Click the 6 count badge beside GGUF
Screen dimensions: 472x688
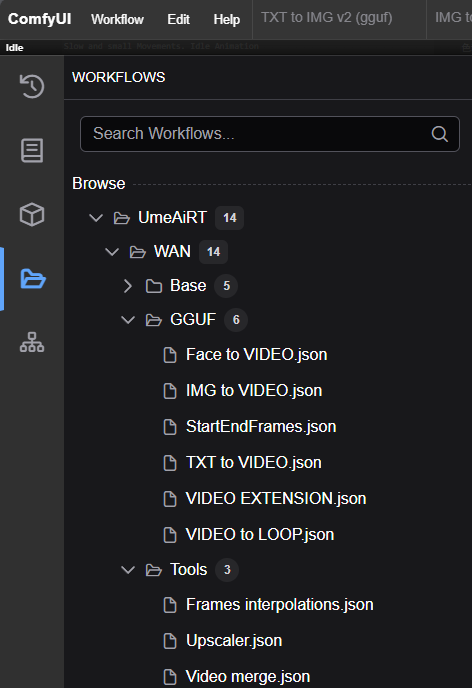[236, 320]
